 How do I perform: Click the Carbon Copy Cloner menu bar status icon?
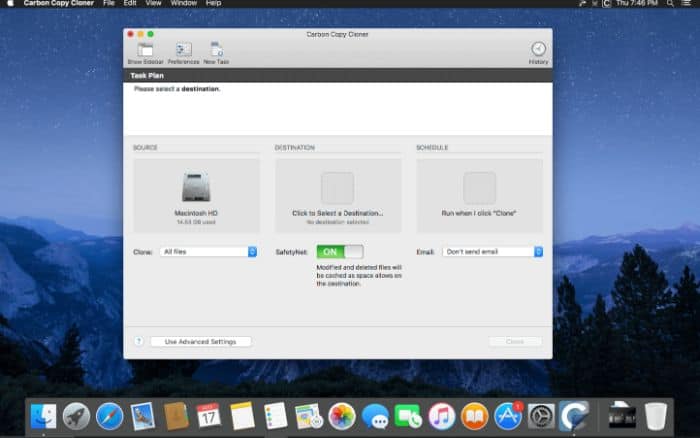[x=606, y=4]
